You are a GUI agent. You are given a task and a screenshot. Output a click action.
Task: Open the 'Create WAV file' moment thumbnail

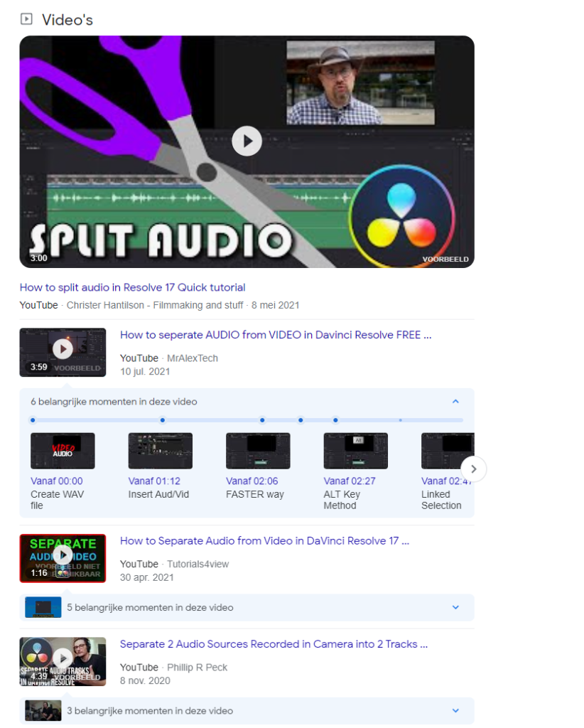tap(63, 451)
